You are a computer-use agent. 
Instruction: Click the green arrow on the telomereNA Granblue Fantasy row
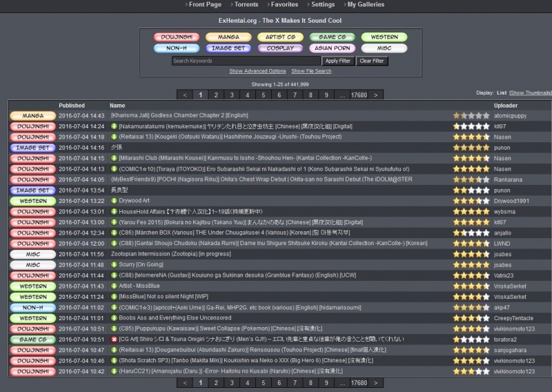[114, 276]
